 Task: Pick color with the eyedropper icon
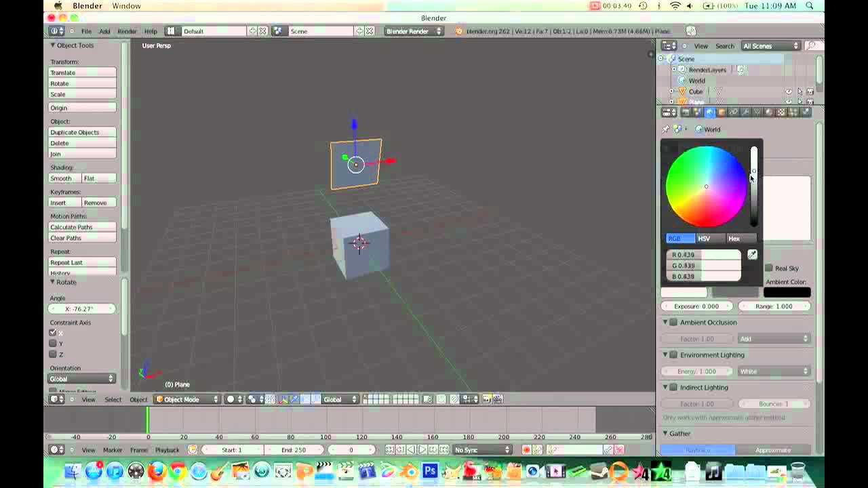(x=752, y=254)
